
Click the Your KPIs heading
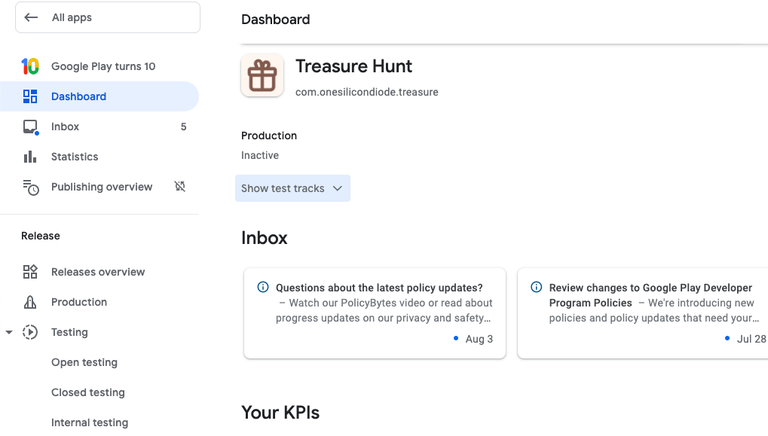(280, 412)
